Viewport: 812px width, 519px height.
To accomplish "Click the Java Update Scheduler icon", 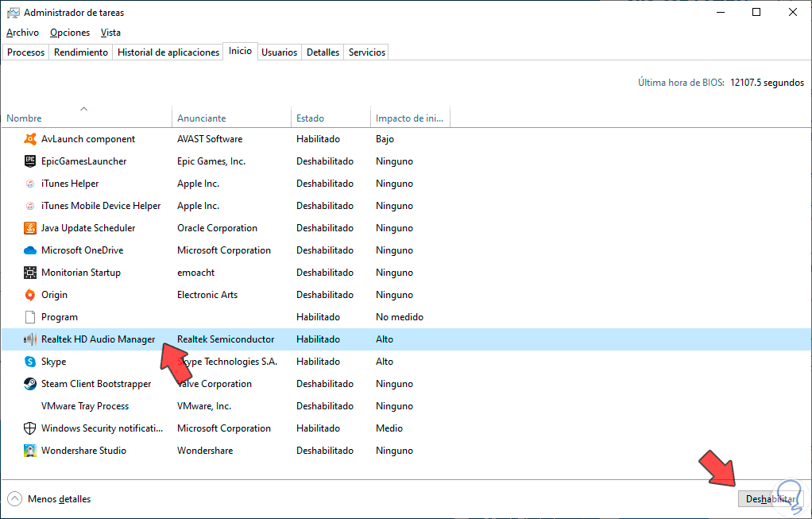I will click(30, 228).
